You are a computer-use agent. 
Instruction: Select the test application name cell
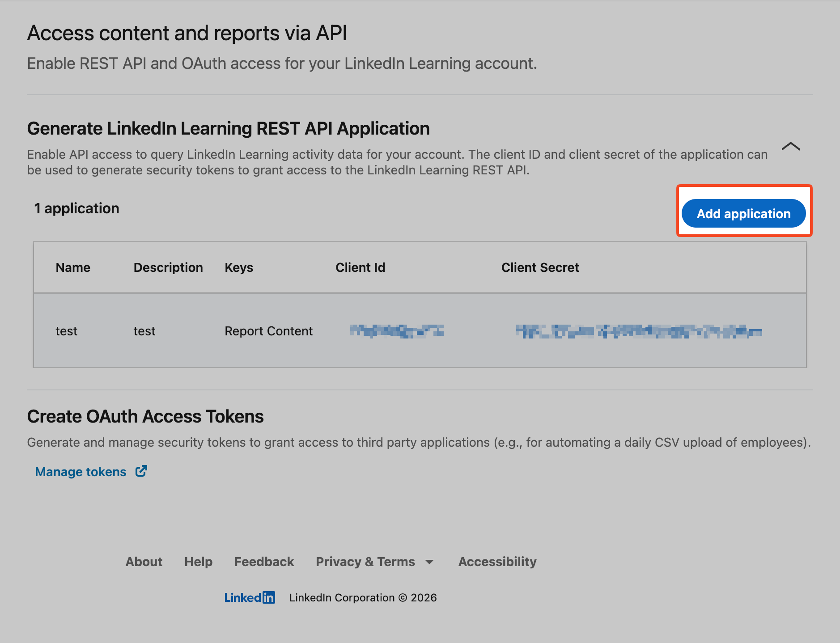(x=67, y=331)
